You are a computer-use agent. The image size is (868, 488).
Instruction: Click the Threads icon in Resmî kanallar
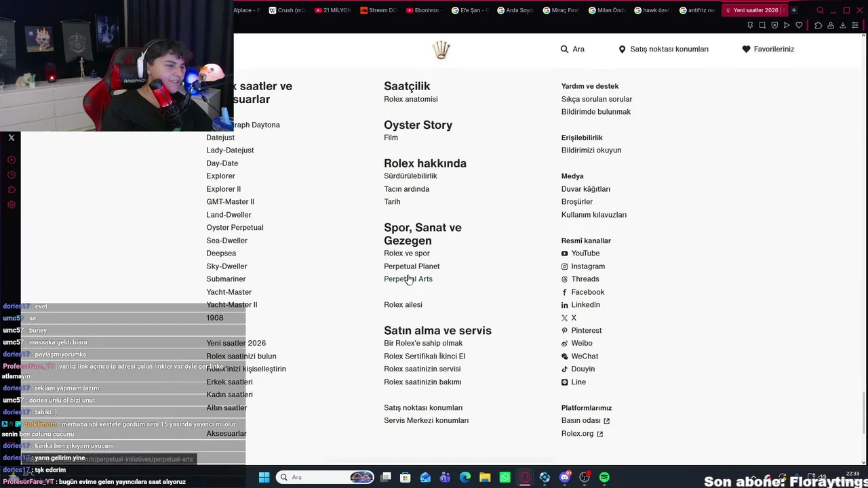click(564, 279)
